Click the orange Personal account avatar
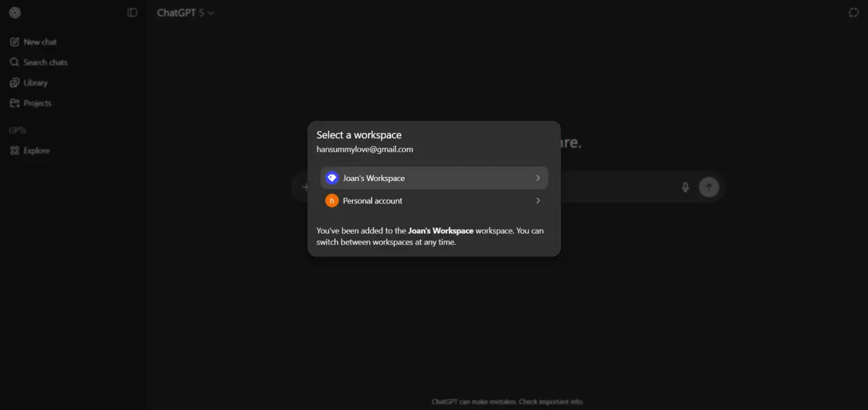Image resolution: width=868 pixels, height=410 pixels. click(332, 201)
